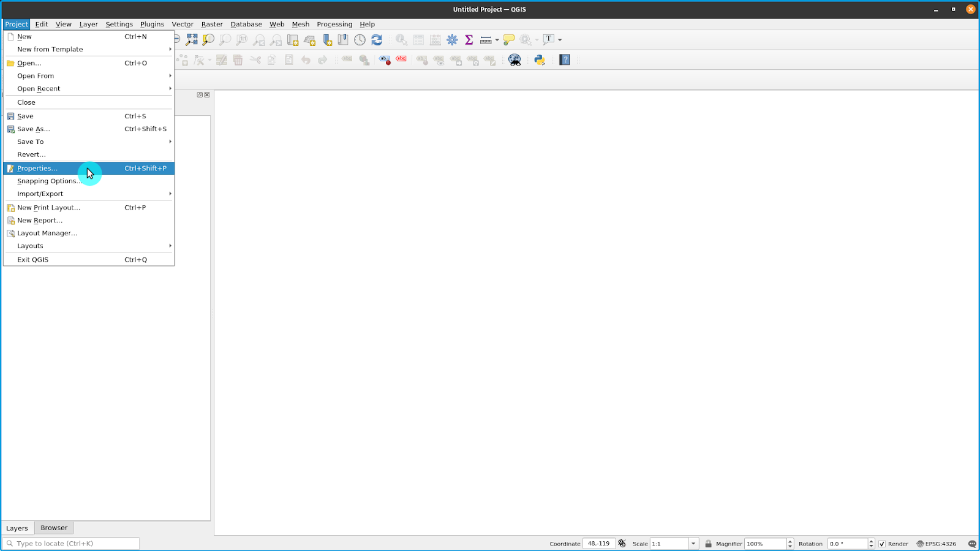
Task: Open a New Map View
Action: coord(293,40)
